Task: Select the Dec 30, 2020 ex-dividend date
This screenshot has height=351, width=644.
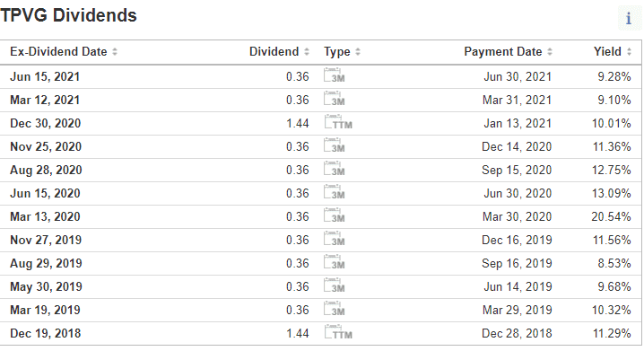Action: click(45, 124)
